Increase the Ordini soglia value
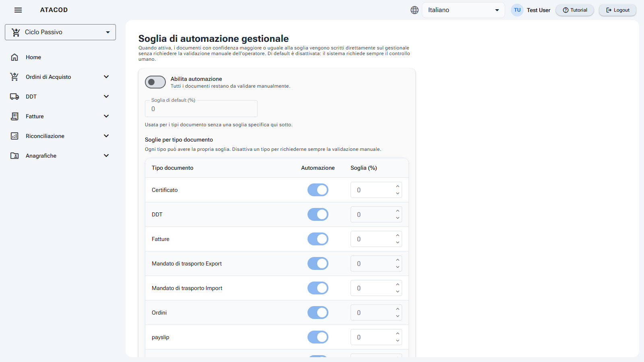644x362 pixels. coord(398,309)
